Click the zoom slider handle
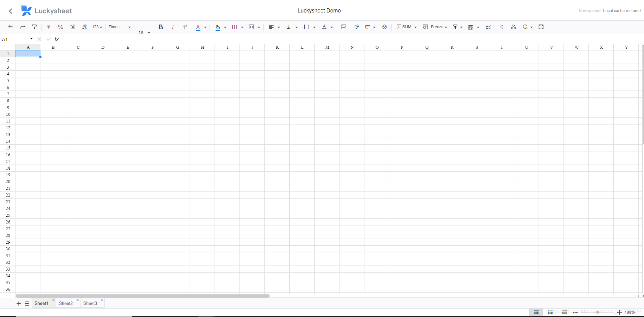This screenshot has width=644, height=317. point(598,312)
